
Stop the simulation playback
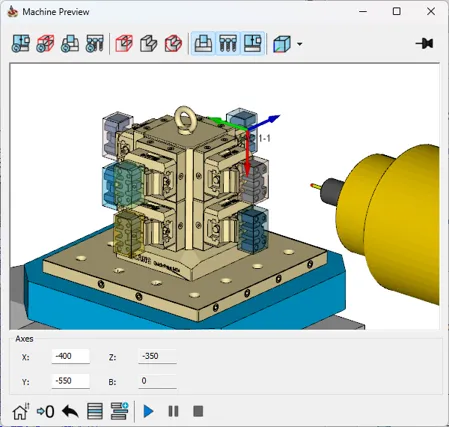point(198,411)
